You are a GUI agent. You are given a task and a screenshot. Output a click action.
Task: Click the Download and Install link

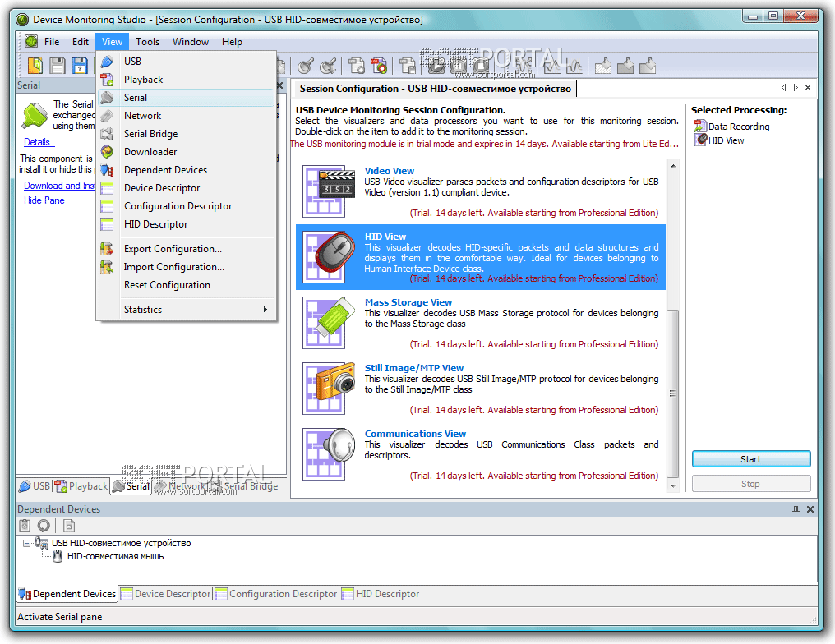tap(59, 185)
